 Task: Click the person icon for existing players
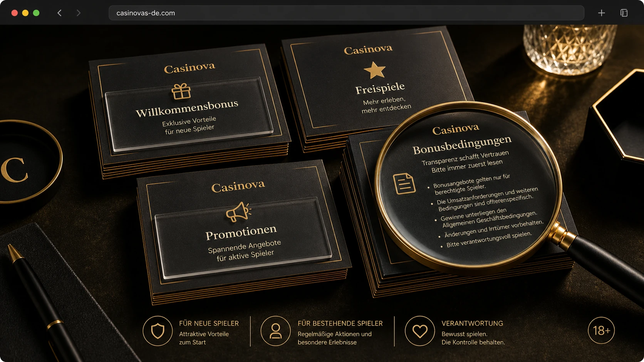[275, 331]
